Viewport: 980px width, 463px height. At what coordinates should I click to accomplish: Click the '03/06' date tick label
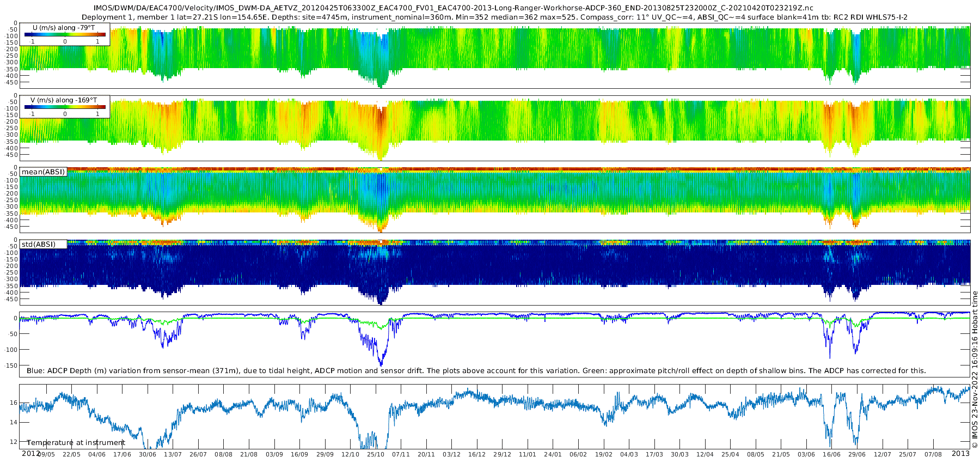coord(806,454)
